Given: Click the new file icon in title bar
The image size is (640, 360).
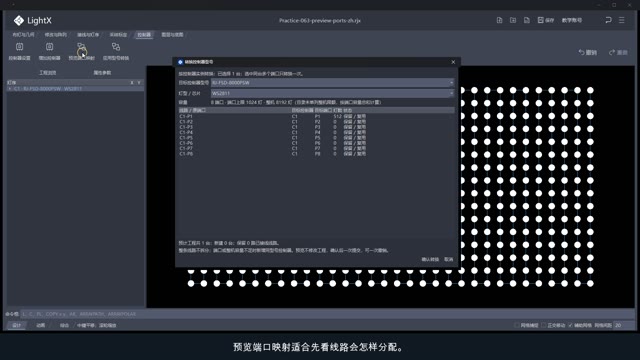Looking at the screenshot, I should (499, 20).
